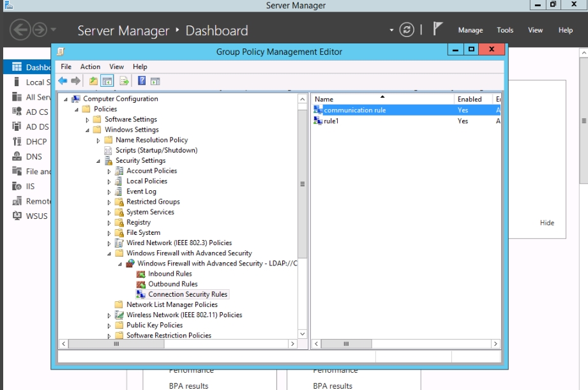Open the Server Manager View menu
The height and width of the screenshot is (390, 588).
(x=535, y=30)
